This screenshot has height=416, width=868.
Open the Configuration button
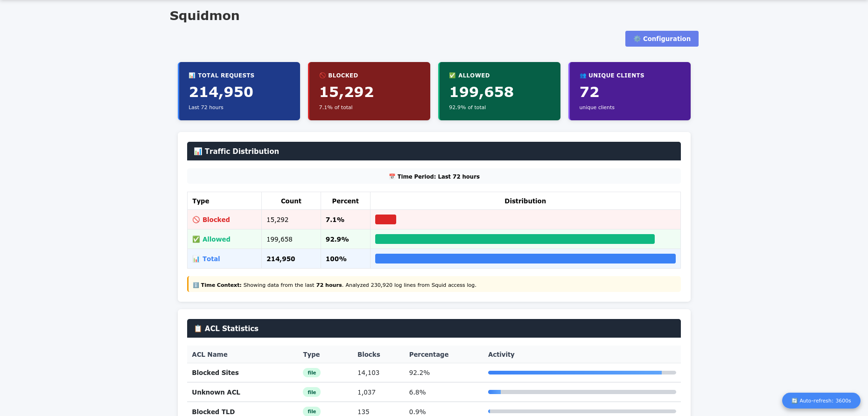(x=662, y=39)
